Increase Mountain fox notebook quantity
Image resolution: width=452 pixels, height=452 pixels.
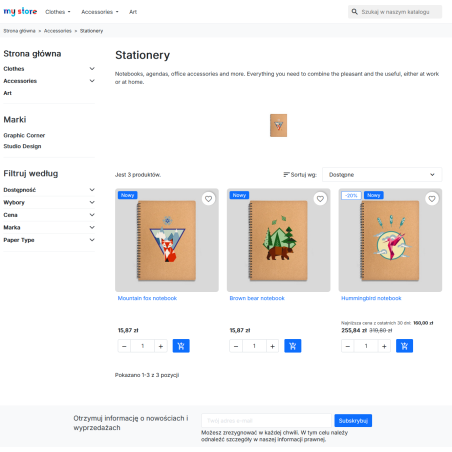click(161, 346)
